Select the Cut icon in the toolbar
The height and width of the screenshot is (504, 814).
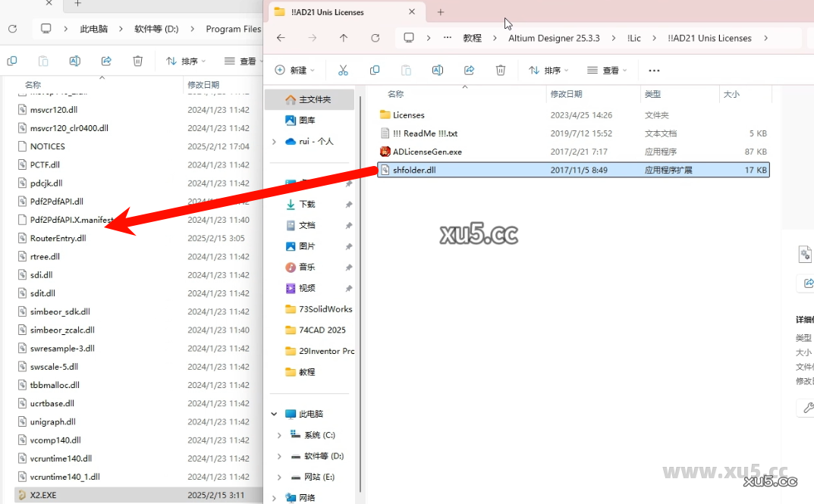343,70
